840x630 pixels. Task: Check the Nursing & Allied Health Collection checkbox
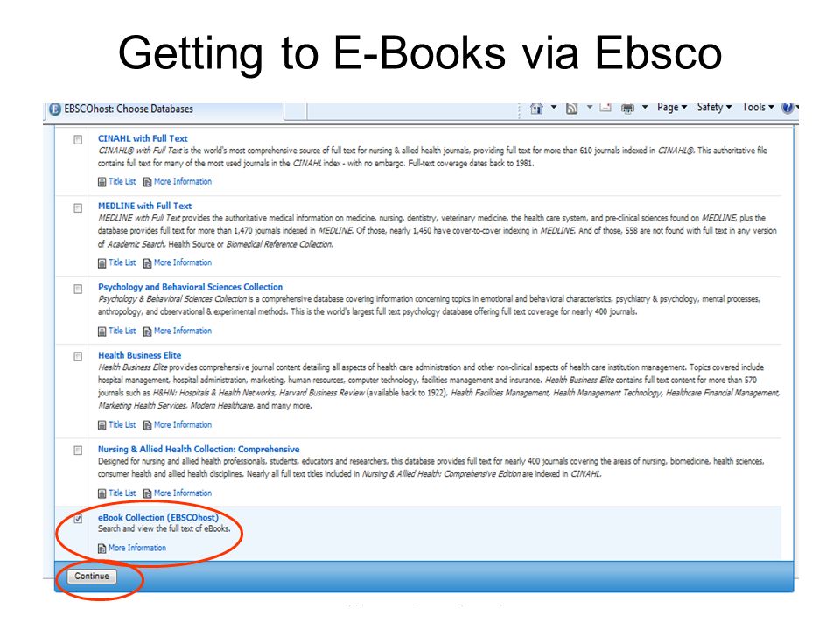coord(78,451)
